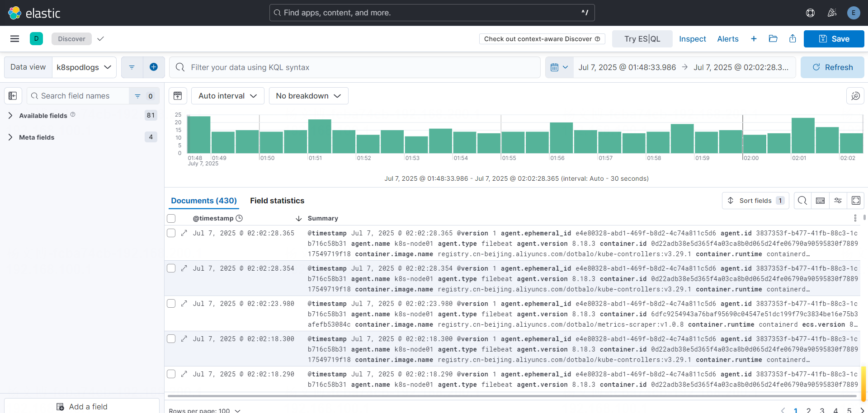This screenshot has height=413, width=868.
Task: Open the main navigation hamburger menu
Action: click(14, 39)
